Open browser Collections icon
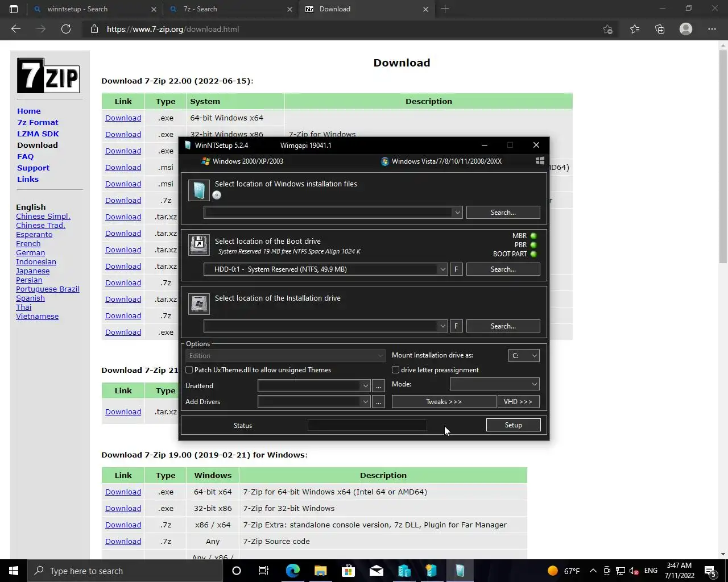This screenshot has width=728, height=582. point(660,29)
